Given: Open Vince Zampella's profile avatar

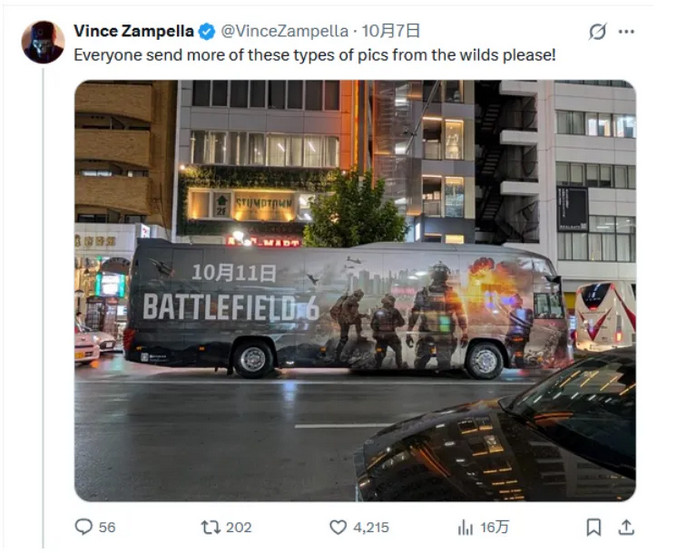Looking at the screenshot, I should click(43, 42).
